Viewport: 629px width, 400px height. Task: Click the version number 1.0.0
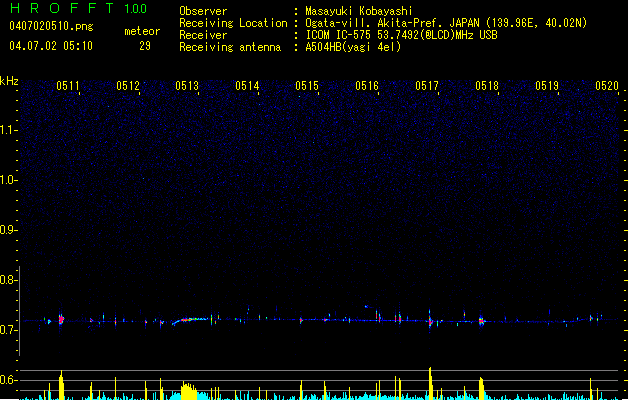coord(135,9)
